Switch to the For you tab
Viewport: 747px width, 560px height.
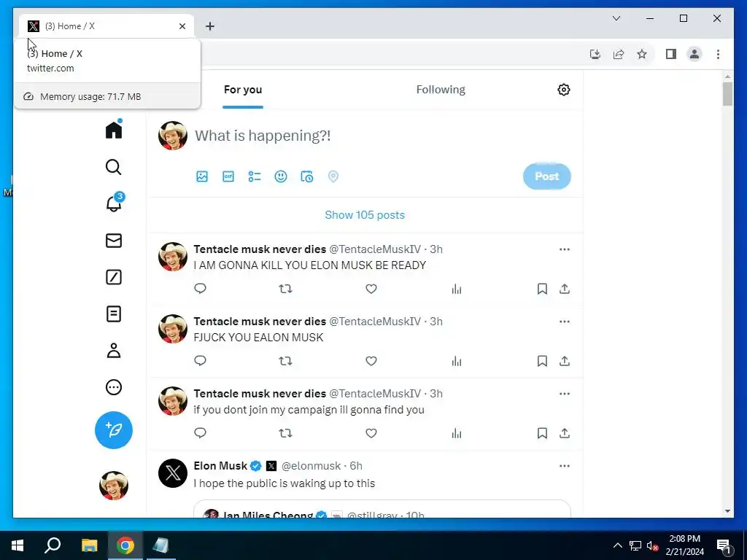point(243,90)
